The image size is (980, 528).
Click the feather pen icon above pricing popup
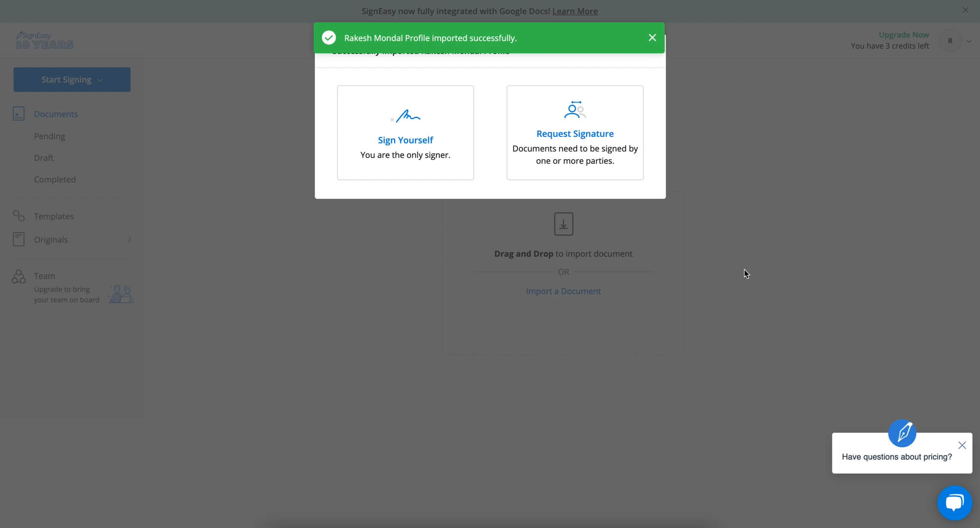coord(903,433)
